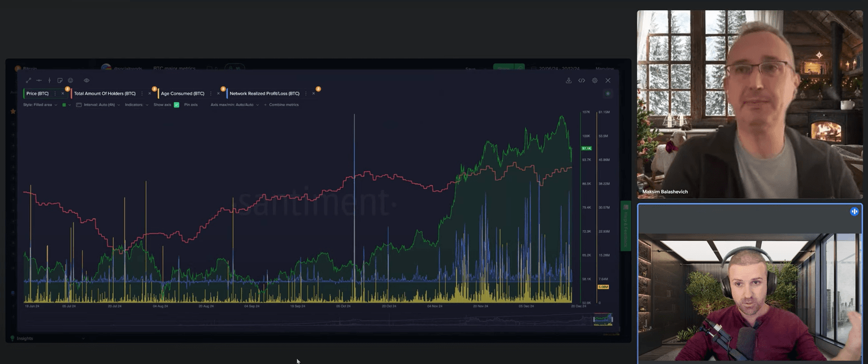The width and height of the screenshot is (868, 364).
Task: Click the timeline range brush handle
Action: 602,320
